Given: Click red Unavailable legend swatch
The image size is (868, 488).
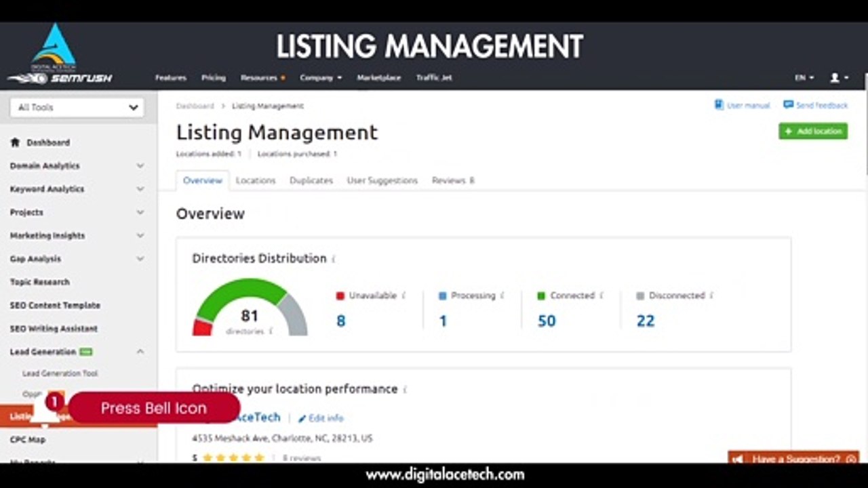Looking at the screenshot, I should [x=340, y=296].
